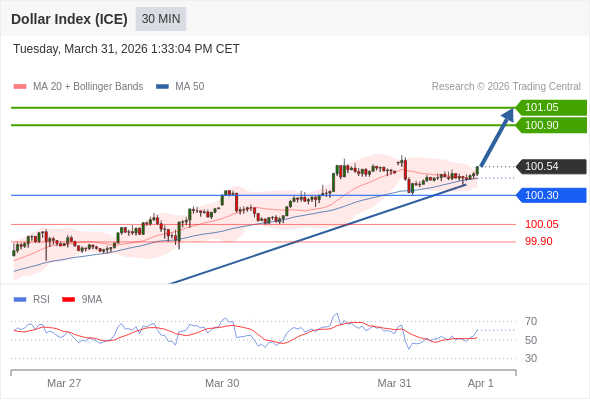Click the Tuesday, March 31, 2026 timestamp
The width and height of the screenshot is (590, 400).
126,49
